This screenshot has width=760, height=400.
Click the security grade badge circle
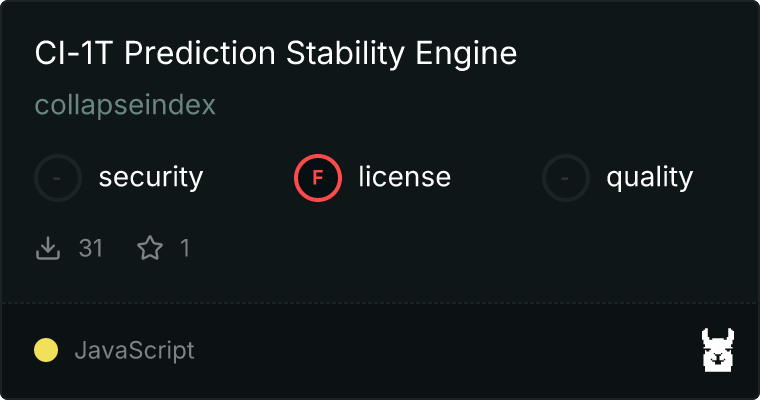point(58,178)
